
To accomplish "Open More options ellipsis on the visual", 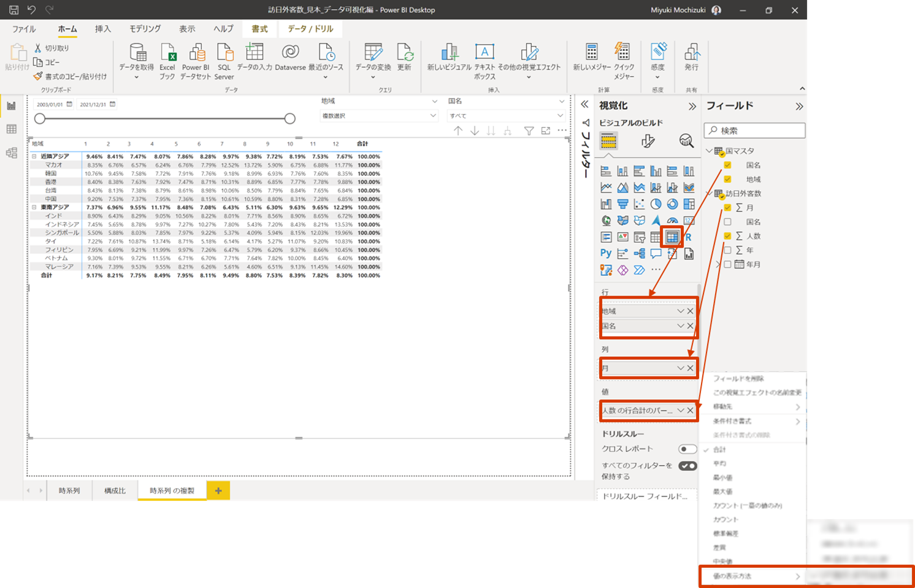I will [x=562, y=130].
